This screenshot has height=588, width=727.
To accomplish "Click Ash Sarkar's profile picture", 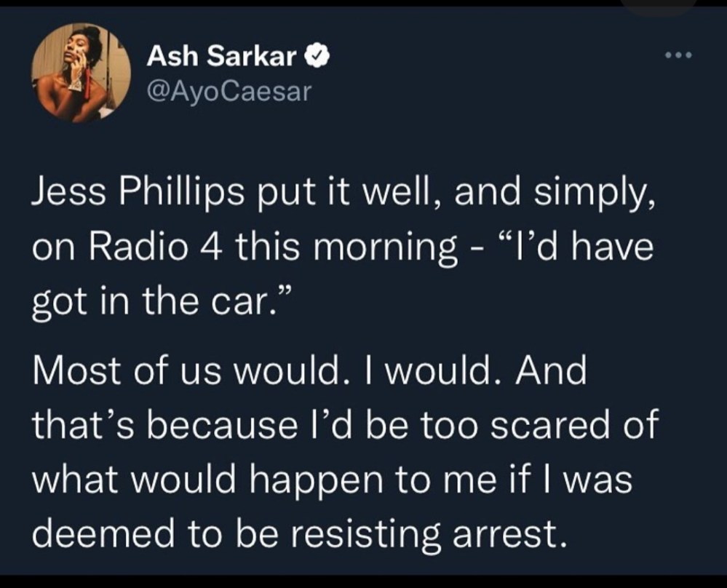I will (81, 73).
